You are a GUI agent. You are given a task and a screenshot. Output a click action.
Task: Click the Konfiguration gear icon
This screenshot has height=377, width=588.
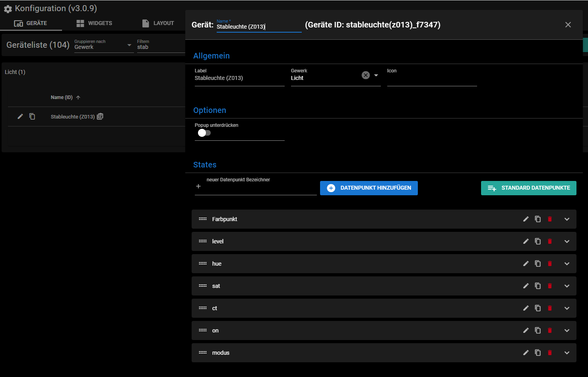8,9
